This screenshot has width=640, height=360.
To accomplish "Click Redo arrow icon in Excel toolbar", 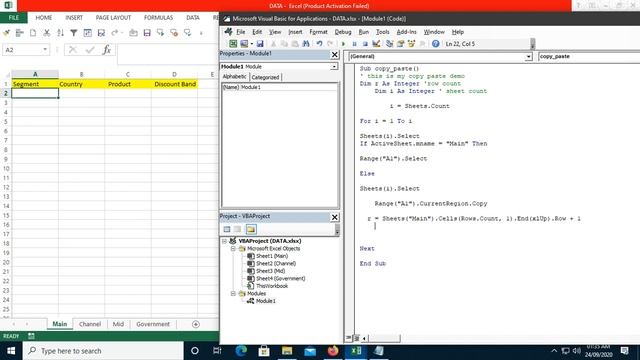I will (115, 33).
